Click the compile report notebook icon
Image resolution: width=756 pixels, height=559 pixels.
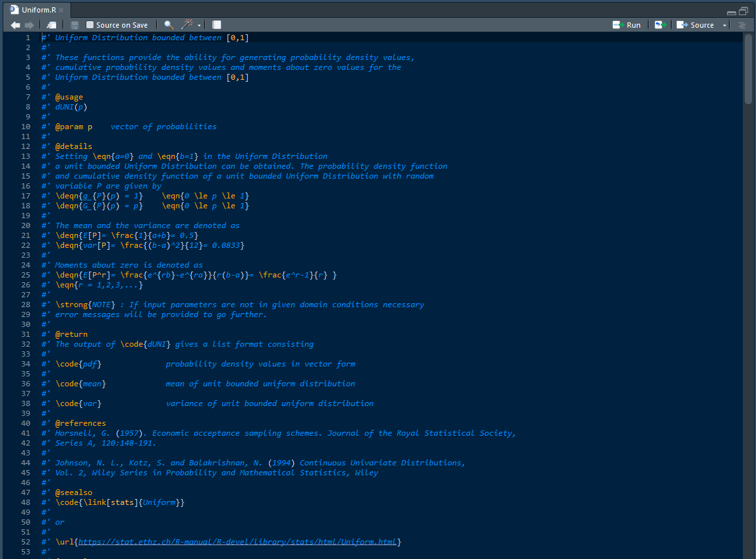click(x=216, y=25)
